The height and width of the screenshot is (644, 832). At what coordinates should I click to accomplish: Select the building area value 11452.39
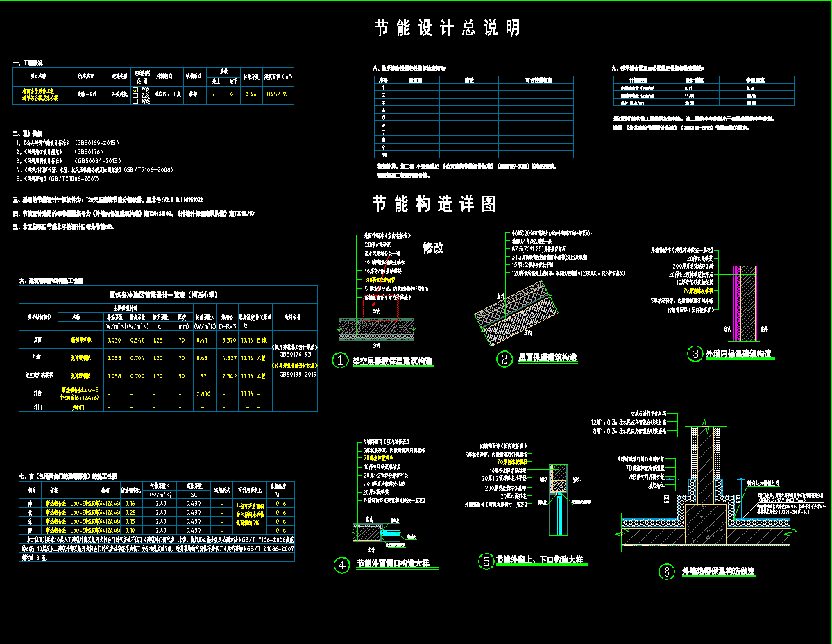(276, 94)
